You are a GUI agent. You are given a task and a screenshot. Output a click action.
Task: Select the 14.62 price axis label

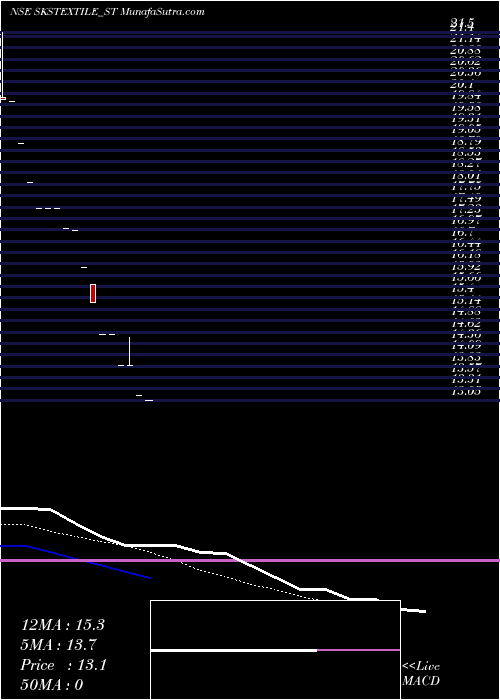(x=466, y=324)
